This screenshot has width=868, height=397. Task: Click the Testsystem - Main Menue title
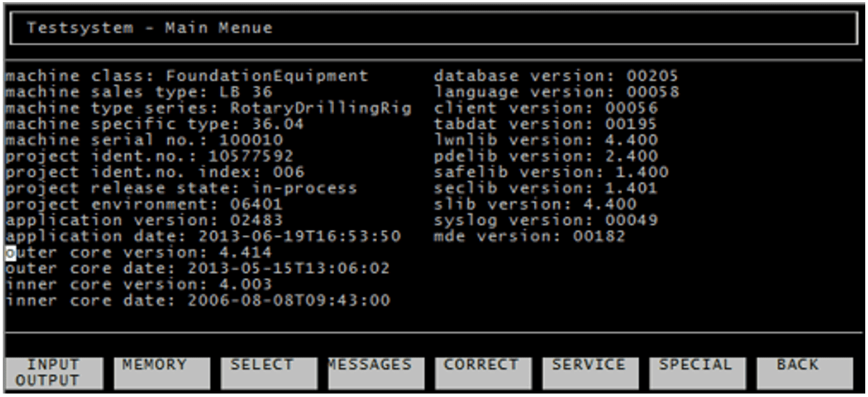[x=150, y=29]
